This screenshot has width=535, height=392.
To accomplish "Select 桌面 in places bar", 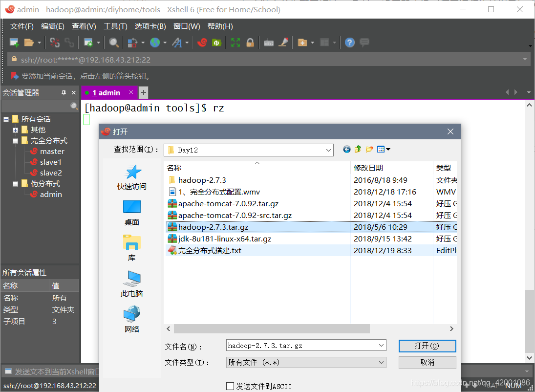I will pyautogui.click(x=132, y=213).
